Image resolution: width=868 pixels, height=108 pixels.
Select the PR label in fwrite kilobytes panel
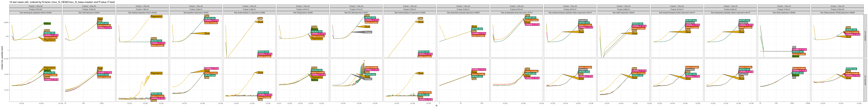[x=794, y=47]
